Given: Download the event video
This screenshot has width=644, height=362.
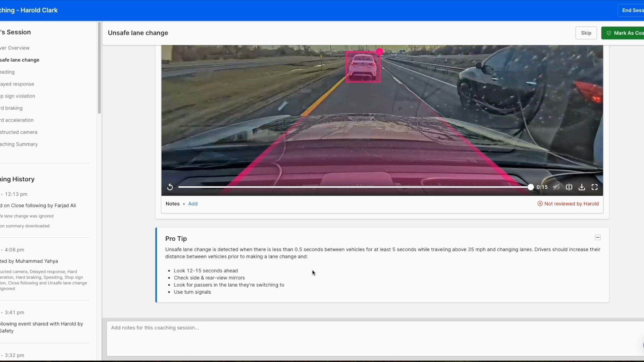Looking at the screenshot, I should (582, 187).
